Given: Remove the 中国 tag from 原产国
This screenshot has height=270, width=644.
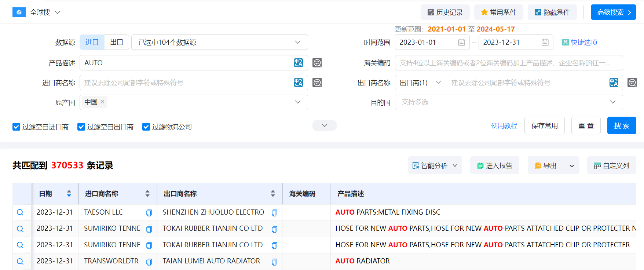Looking at the screenshot, I should click(102, 102).
